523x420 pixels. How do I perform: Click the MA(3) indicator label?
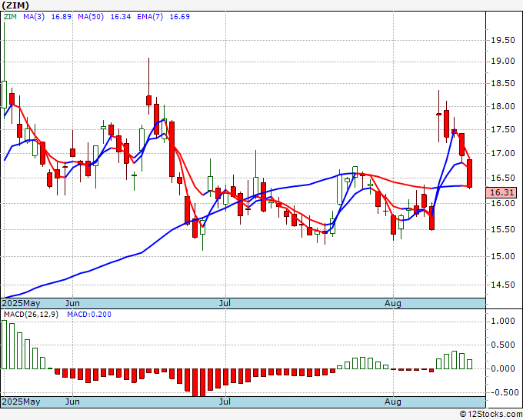coord(34,16)
